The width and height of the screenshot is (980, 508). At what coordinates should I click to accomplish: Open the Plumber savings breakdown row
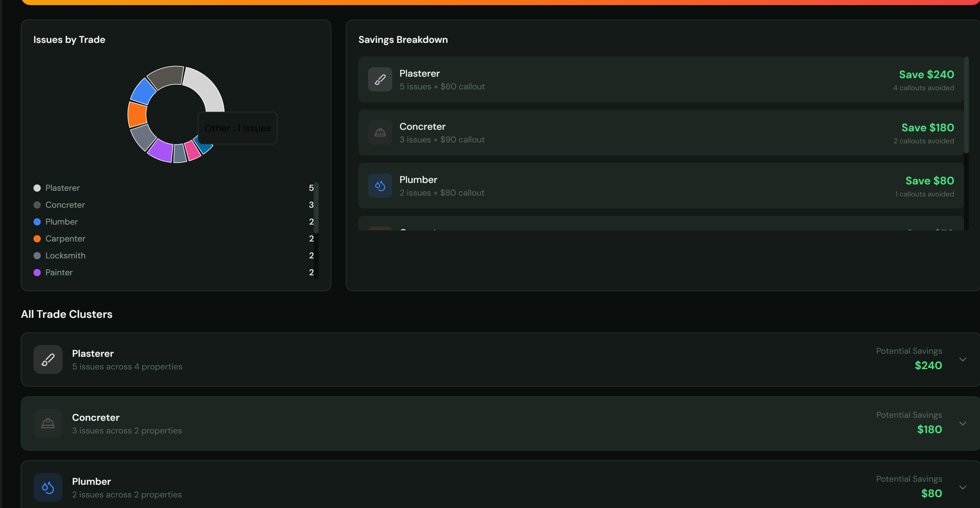(661, 186)
